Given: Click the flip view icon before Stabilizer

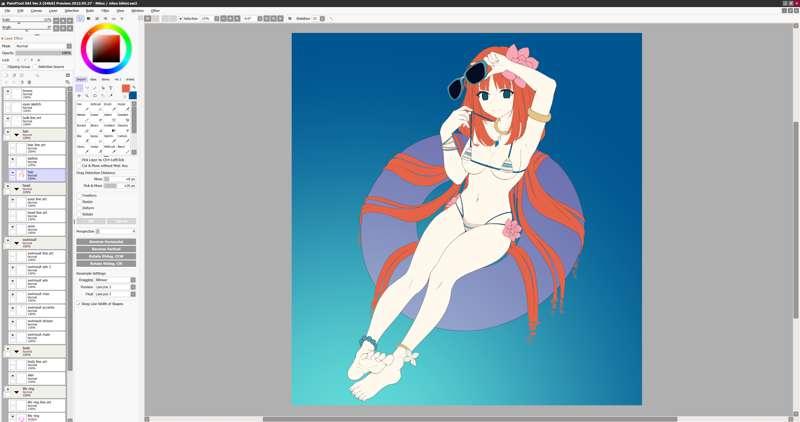Looking at the screenshot, I should coord(290,18).
